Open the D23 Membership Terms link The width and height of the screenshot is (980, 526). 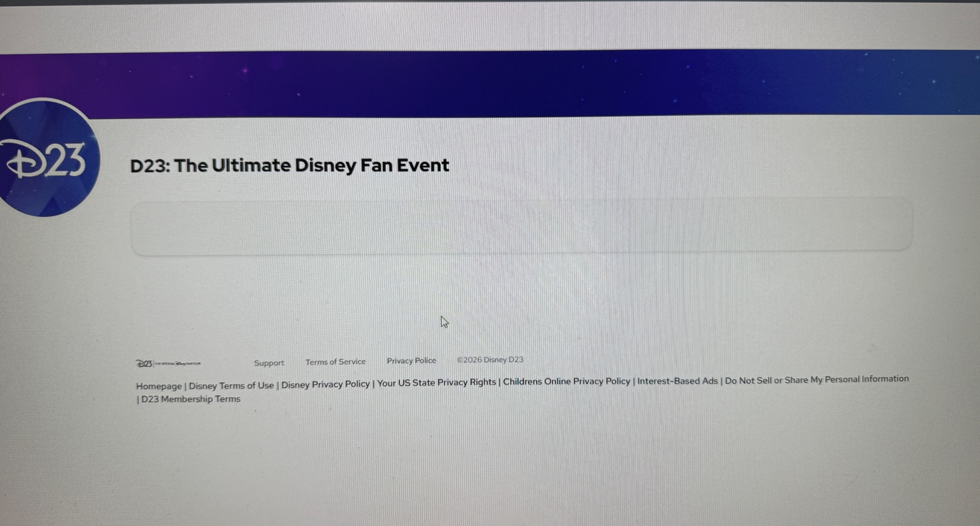tap(191, 399)
